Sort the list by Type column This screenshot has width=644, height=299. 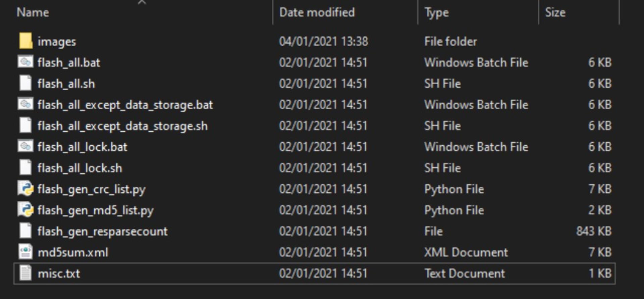pos(436,12)
